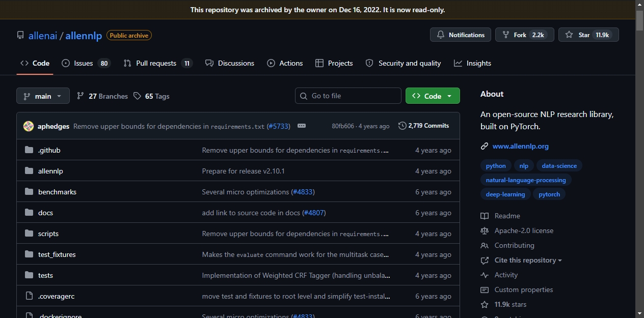Click the natural-language-processing topic tag
Screen dimensions: 644x318
tap(526, 180)
